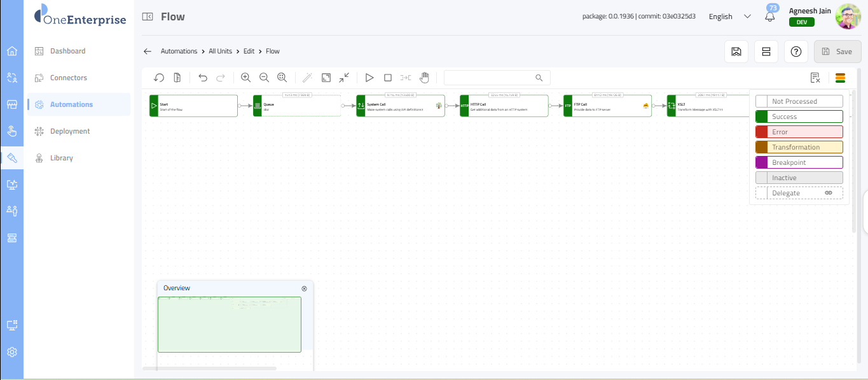This screenshot has height=380, width=868.
Task: Go to Connectors in the sidebar
Action: [69, 78]
